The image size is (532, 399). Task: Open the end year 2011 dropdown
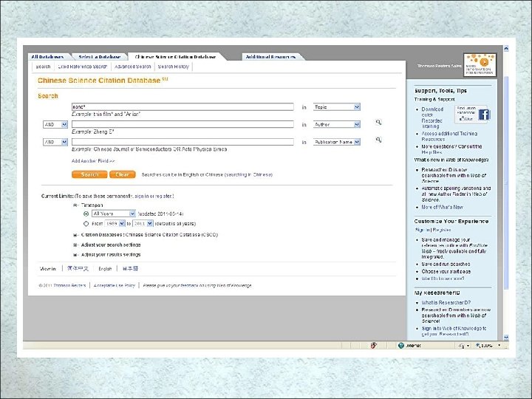143,224
